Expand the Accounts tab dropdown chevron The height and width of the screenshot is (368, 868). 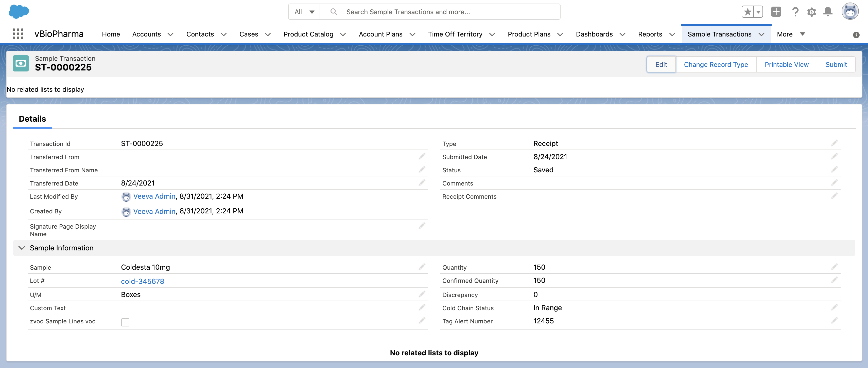click(x=170, y=34)
